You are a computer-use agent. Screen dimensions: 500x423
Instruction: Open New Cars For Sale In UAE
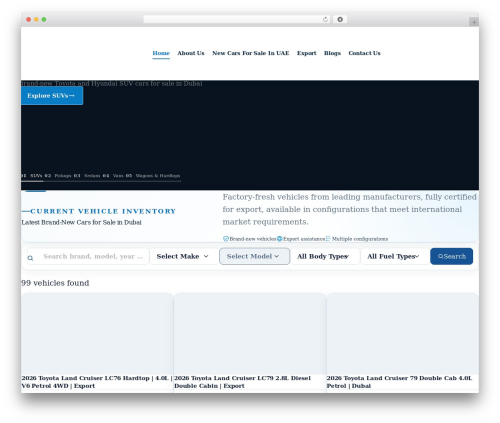(251, 53)
